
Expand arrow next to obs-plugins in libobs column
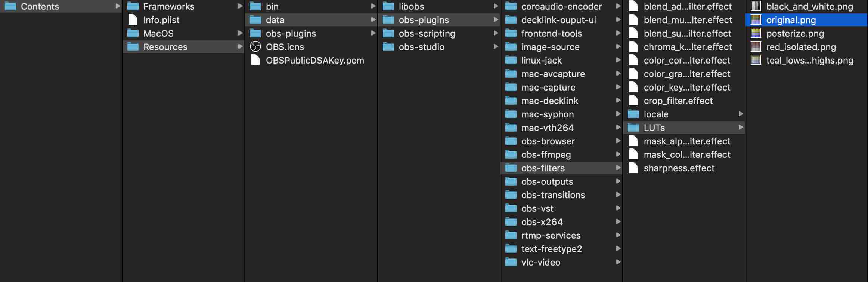point(496,20)
